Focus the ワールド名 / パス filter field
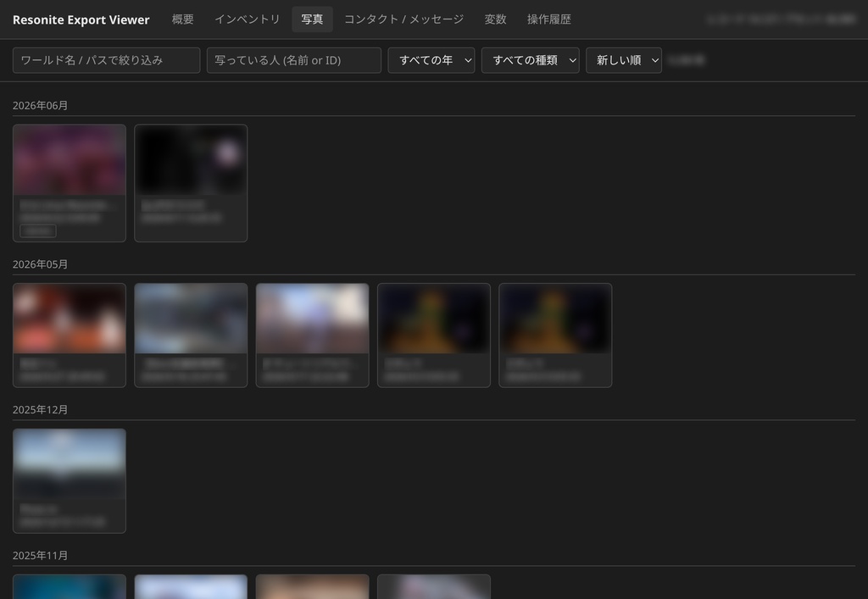The height and width of the screenshot is (599, 868). [x=106, y=60]
